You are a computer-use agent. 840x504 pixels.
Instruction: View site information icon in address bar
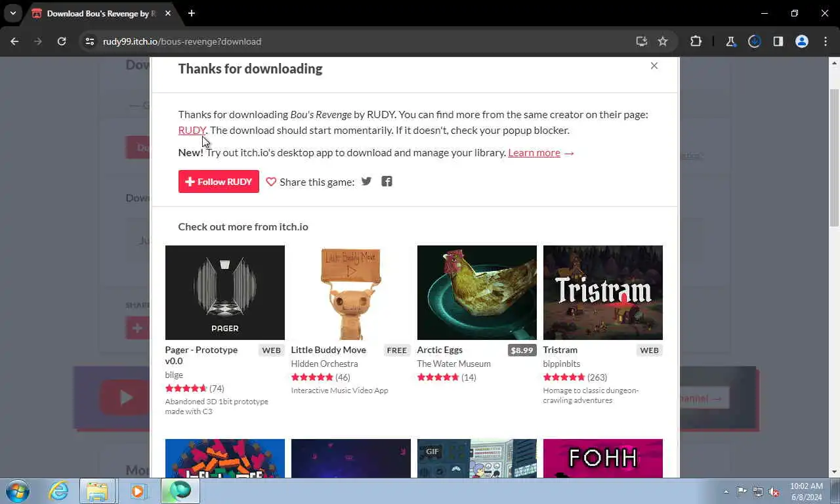coord(90,41)
